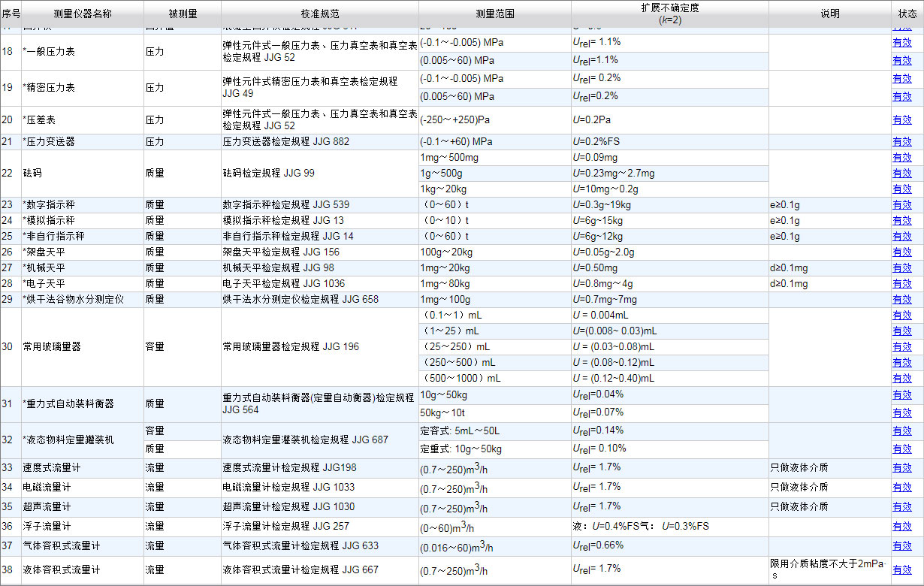Image resolution: width=924 pixels, height=586 pixels.
Task: Click 有效 status link for 模拟指示秤
Action: click(x=902, y=221)
